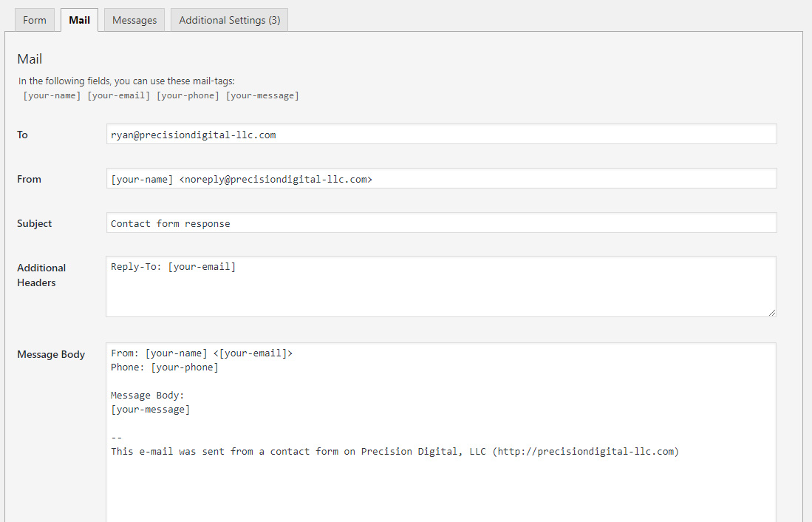Click the [your-message] mail-tag
The width and height of the screenshot is (812, 522).
262,95
